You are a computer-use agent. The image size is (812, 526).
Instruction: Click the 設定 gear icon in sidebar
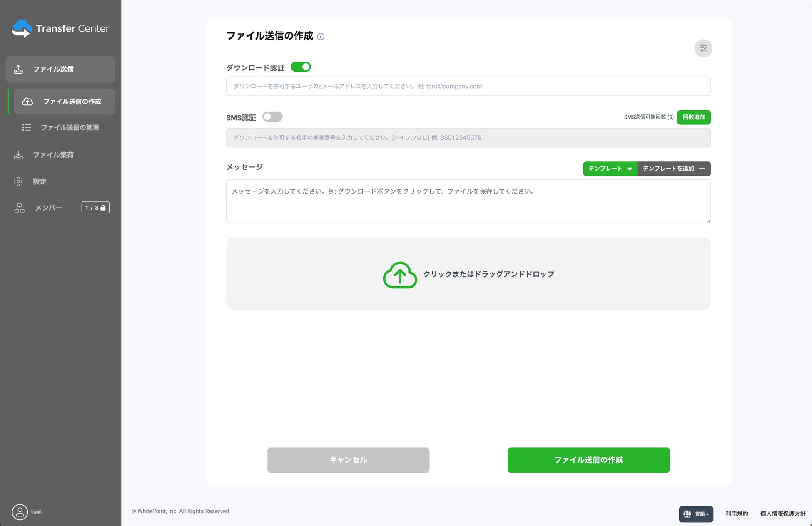[x=18, y=181]
